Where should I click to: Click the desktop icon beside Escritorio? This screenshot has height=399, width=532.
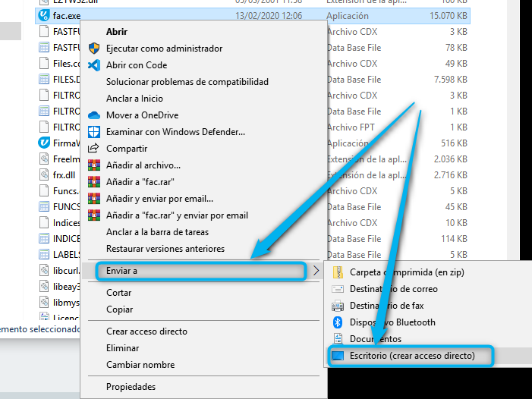tap(338, 356)
